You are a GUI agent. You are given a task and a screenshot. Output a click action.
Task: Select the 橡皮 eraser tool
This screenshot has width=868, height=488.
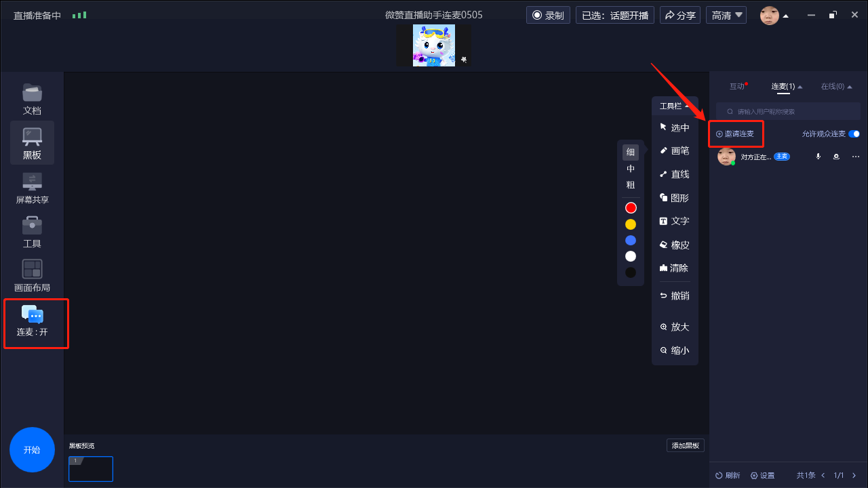coord(674,245)
